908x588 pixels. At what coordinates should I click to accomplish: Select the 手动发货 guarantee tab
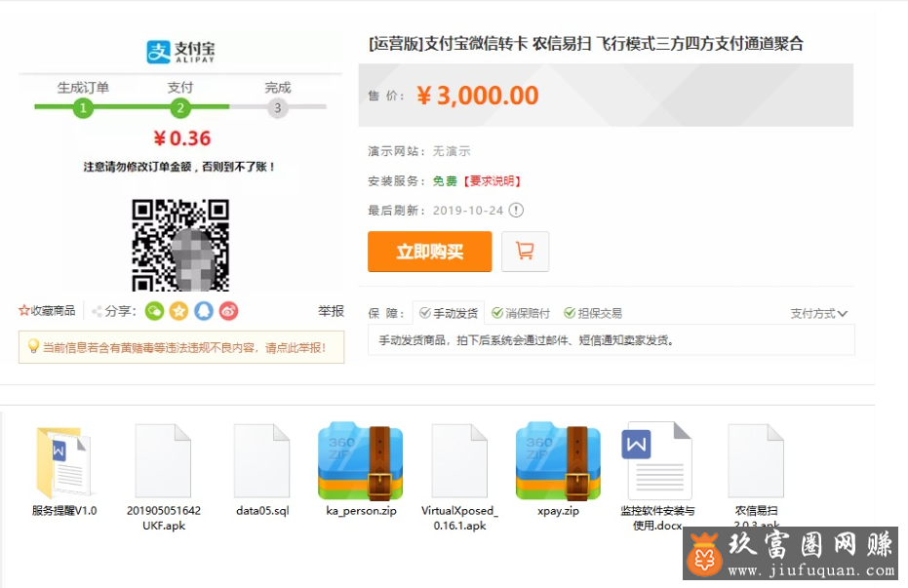(x=449, y=313)
